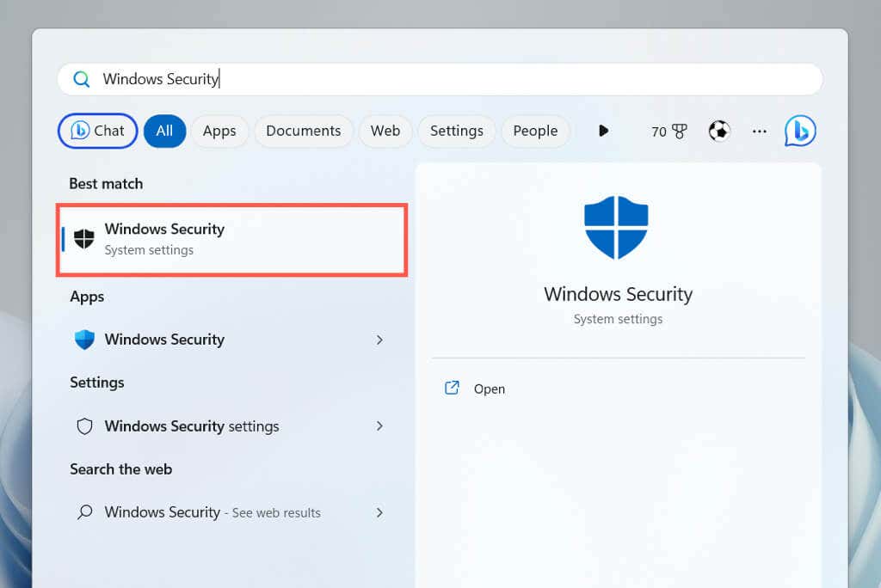
Task: Open the three-dot more options menu
Action: tap(759, 131)
